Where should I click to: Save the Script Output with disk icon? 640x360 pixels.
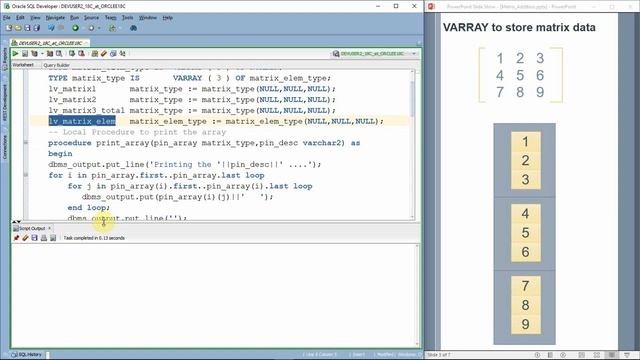(34, 238)
